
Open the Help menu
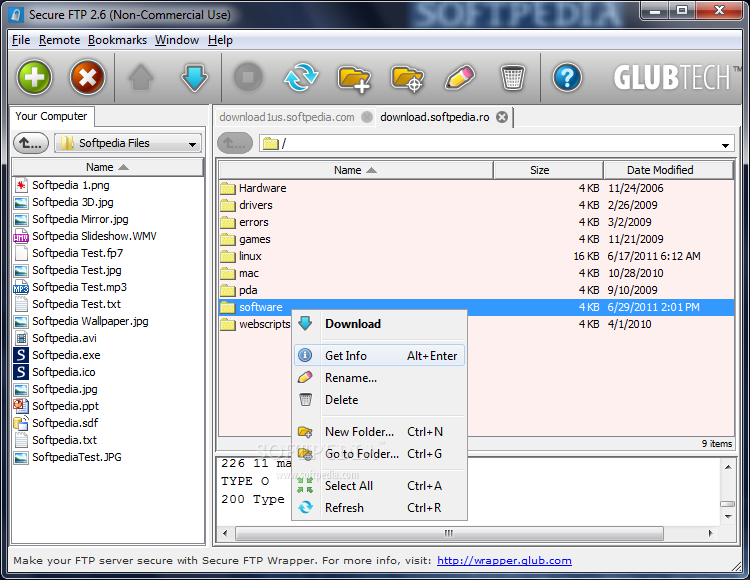pos(220,40)
